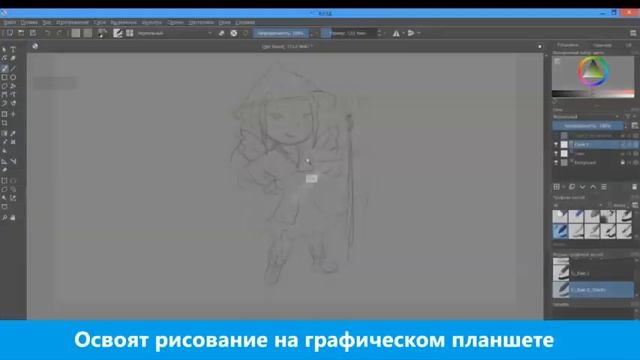Open the third menu bar item (View)
Viewport: 640px width, 360px height.
pyautogui.click(x=47, y=22)
